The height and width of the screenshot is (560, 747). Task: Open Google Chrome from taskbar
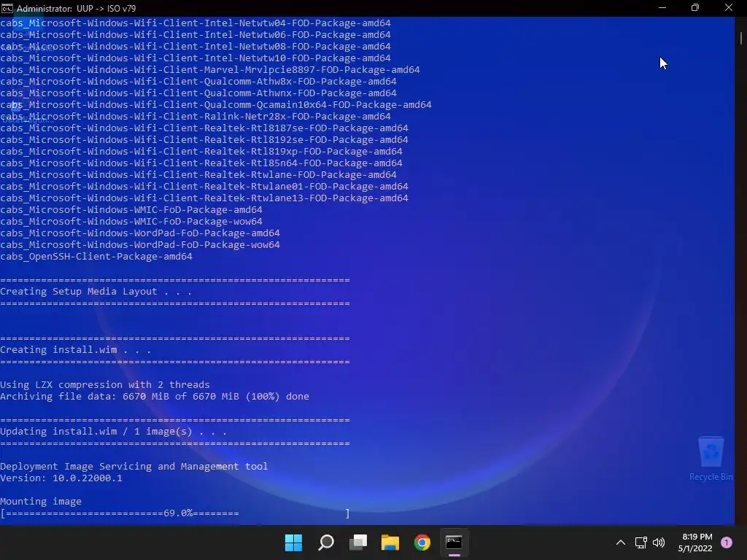pyautogui.click(x=422, y=542)
